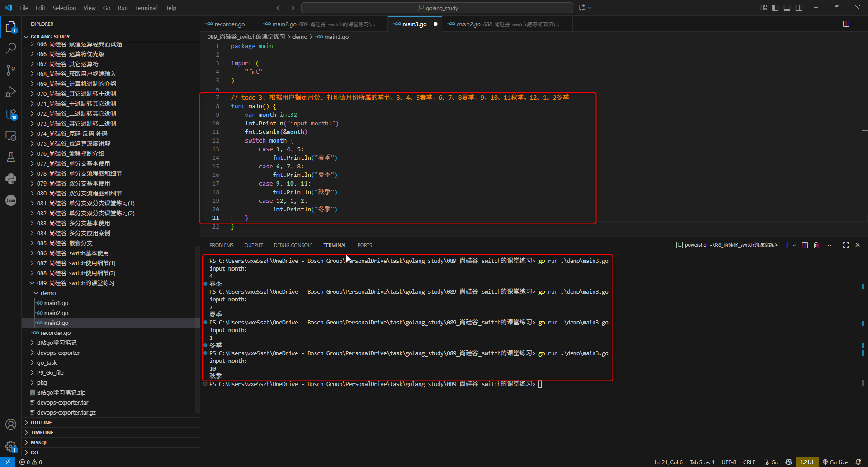This screenshot has width=868, height=467.
Task: Open editor More Actions menu
Action: point(858,24)
